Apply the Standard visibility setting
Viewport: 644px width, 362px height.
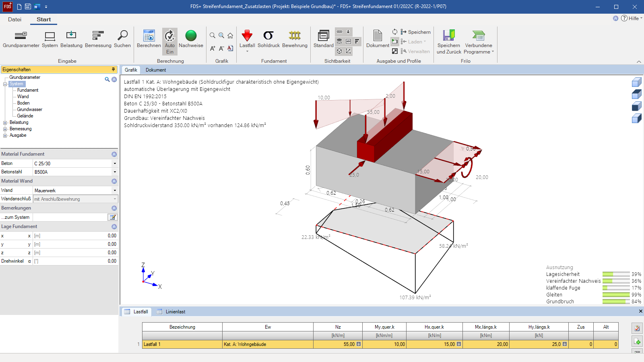(324, 39)
